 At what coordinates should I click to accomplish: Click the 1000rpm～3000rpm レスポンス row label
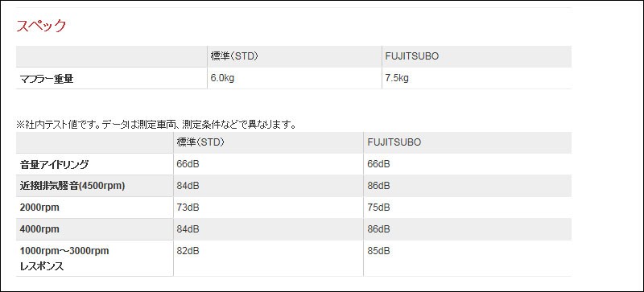tap(64, 258)
